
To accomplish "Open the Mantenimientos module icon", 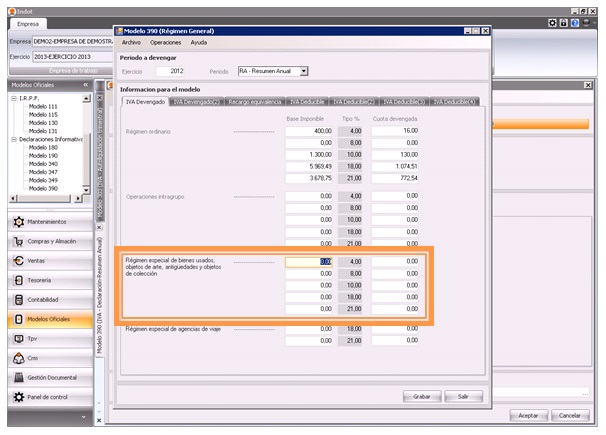I will pos(19,221).
